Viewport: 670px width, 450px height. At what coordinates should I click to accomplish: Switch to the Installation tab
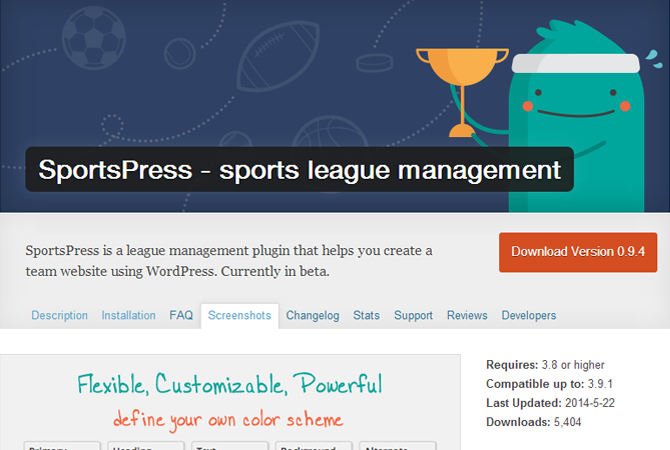point(129,315)
